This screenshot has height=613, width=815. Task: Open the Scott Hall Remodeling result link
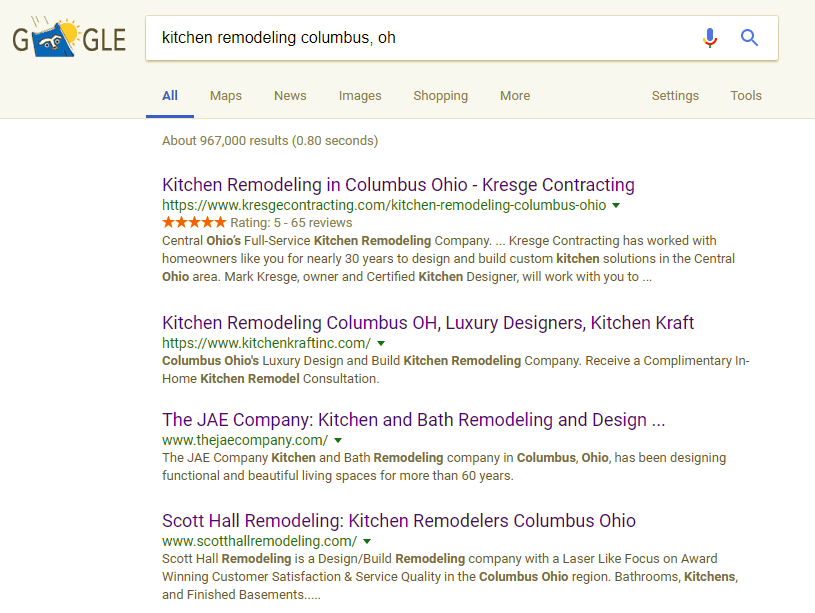pyautogui.click(x=399, y=521)
